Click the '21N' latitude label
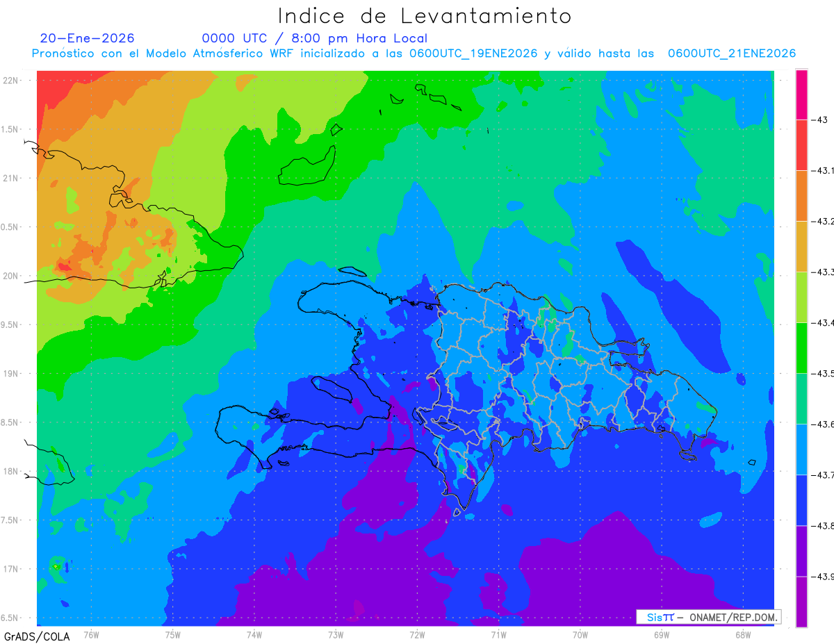Image resolution: width=834 pixels, height=644 pixels. (10, 178)
